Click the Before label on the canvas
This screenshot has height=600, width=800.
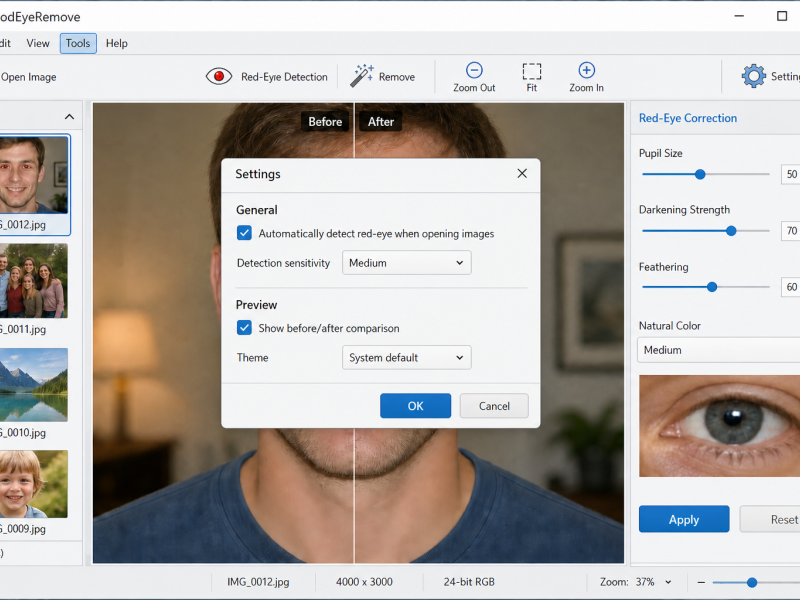click(325, 121)
